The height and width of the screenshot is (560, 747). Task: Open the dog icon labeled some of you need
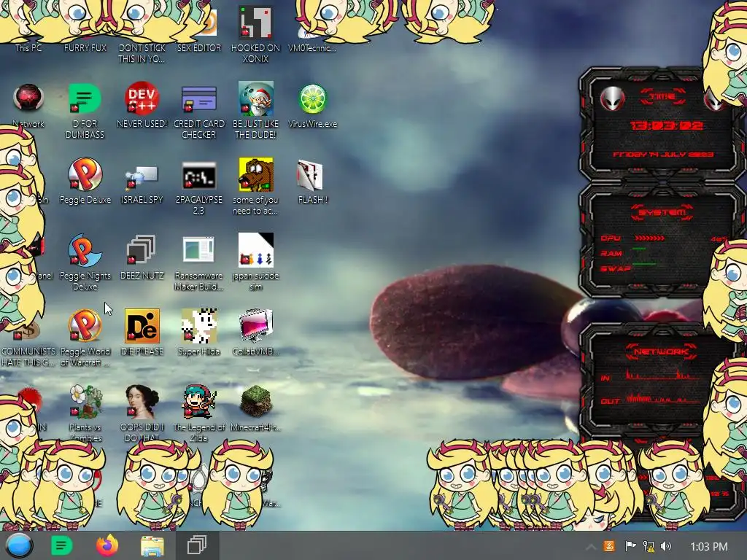[256, 174]
